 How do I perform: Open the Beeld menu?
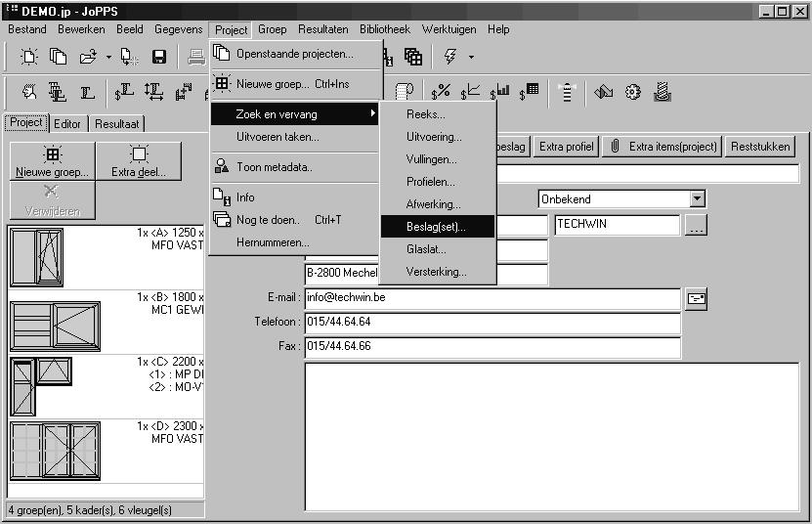(x=129, y=29)
